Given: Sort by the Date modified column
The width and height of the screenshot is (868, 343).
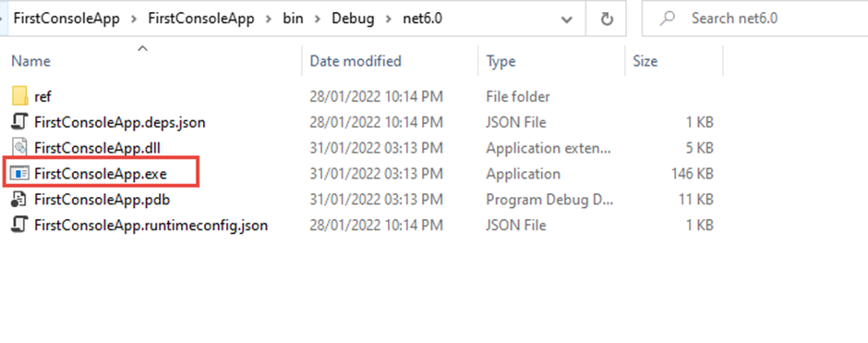Looking at the screenshot, I should [x=356, y=61].
